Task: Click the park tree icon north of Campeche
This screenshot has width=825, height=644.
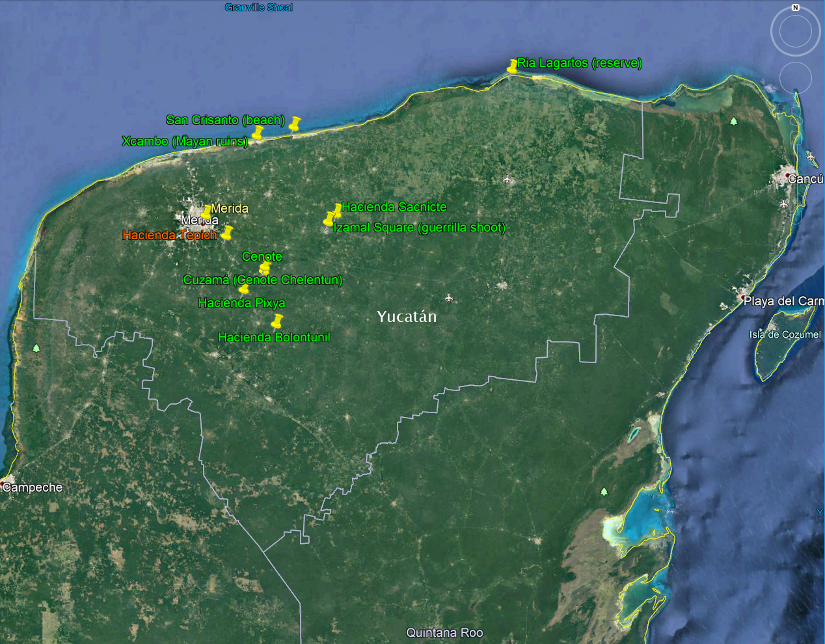Action: (36, 348)
